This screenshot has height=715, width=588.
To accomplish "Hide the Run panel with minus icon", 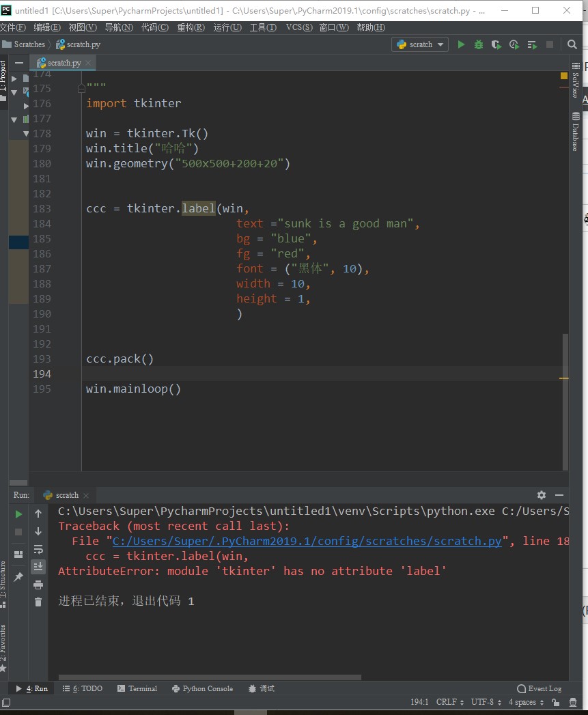I will (x=559, y=494).
